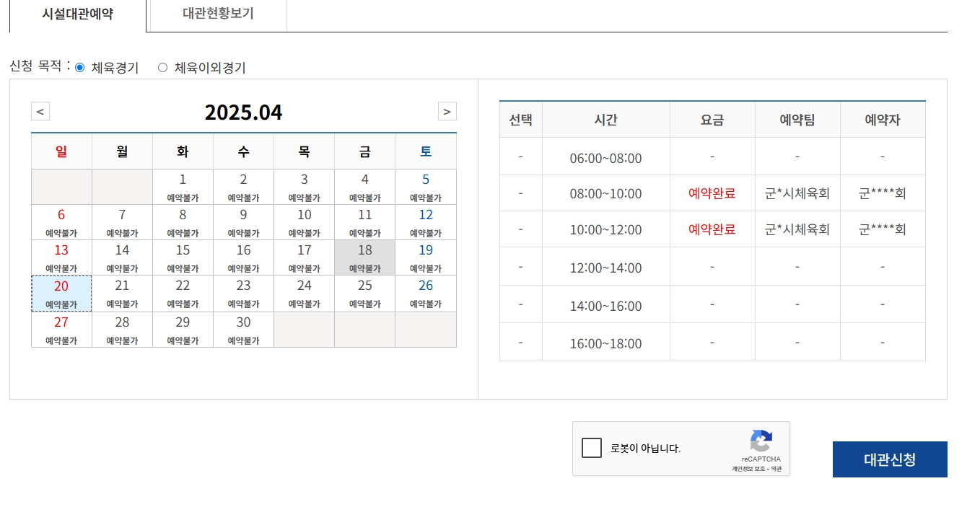Switch to the 대관현황보기 tab

218,14
